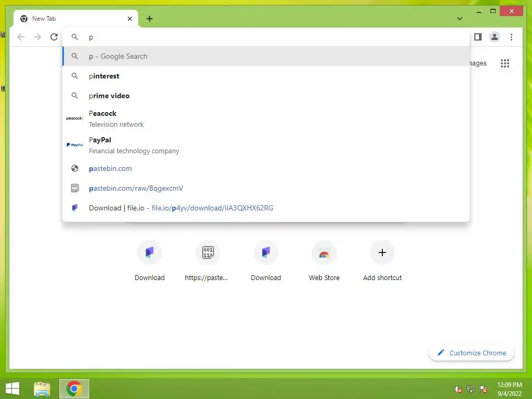Image resolution: width=532 pixels, height=399 pixels.
Task: Open the second Download shortcut tile
Action: click(266, 261)
